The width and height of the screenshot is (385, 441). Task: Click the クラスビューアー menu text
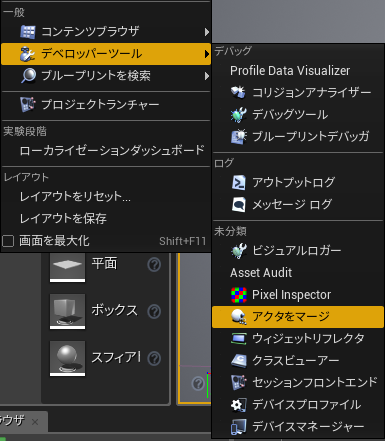tap(296, 361)
